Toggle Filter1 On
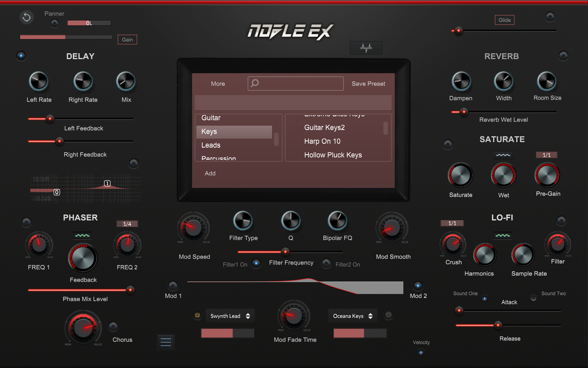588x368 pixels. click(256, 263)
